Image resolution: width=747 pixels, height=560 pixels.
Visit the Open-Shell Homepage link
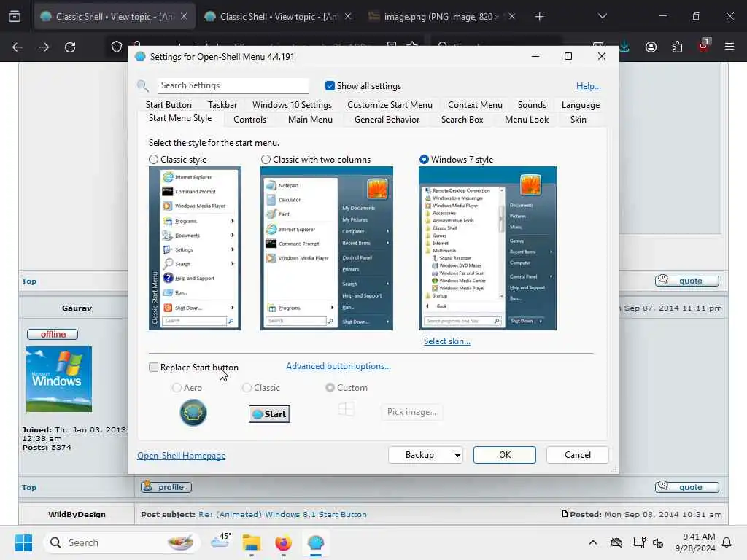click(182, 456)
